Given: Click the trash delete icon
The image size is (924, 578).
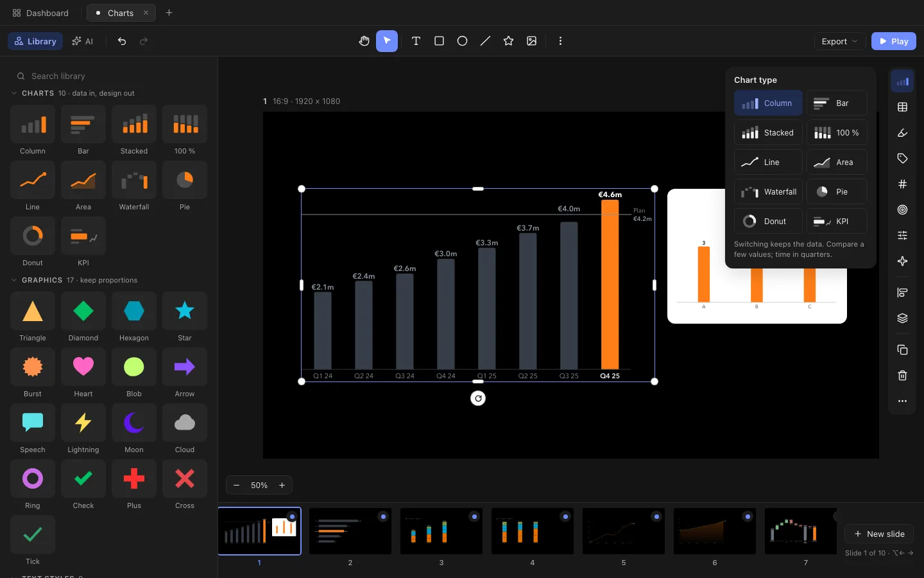Looking at the screenshot, I should pos(902,376).
